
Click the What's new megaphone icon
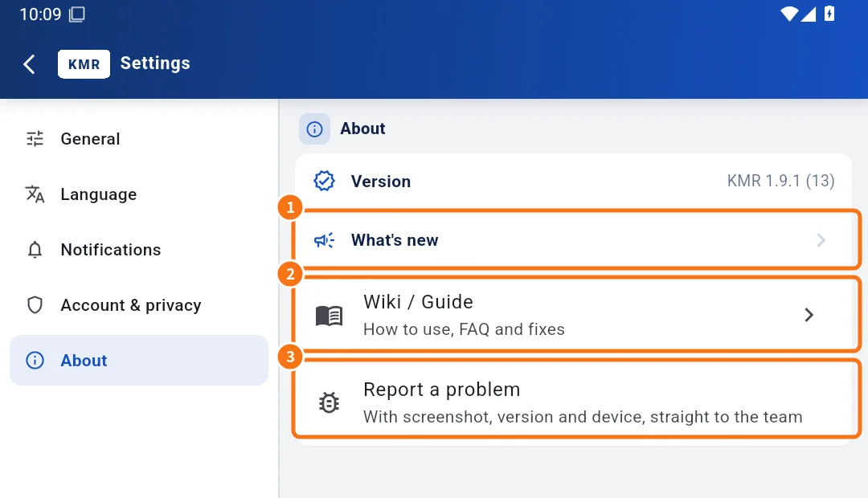pyautogui.click(x=325, y=240)
